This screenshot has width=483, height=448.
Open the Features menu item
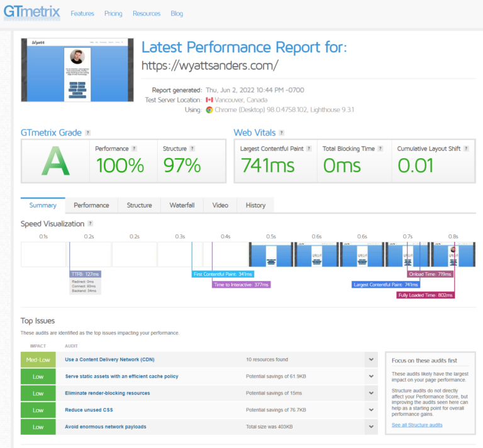click(82, 14)
